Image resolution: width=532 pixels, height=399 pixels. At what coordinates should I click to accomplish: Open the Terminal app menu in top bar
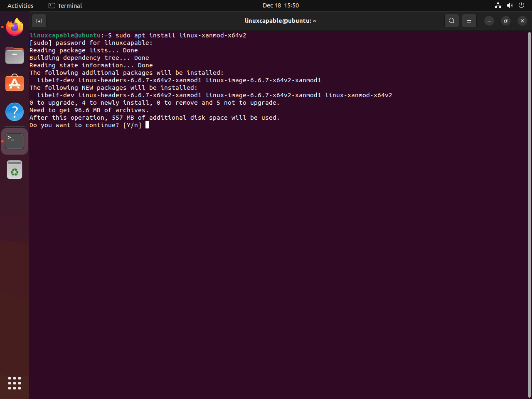(65, 5)
